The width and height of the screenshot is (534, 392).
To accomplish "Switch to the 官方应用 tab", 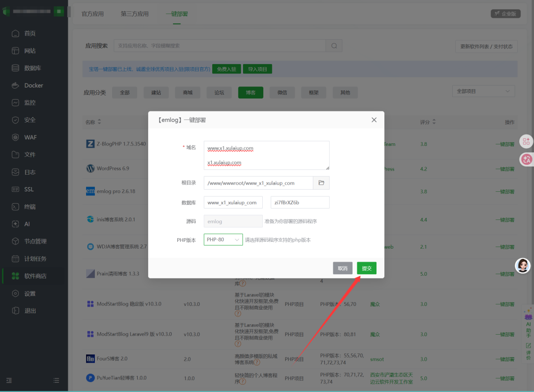I will click(93, 14).
